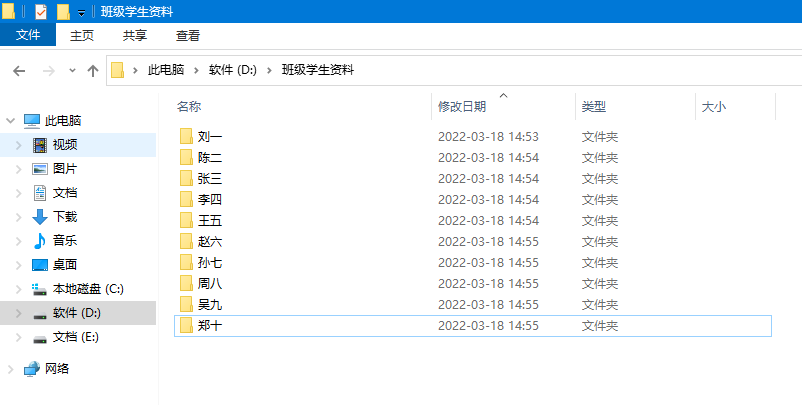This screenshot has width=802, height=405.
Task: Select the 刘一 folder icon
Action: pos(186,137)
